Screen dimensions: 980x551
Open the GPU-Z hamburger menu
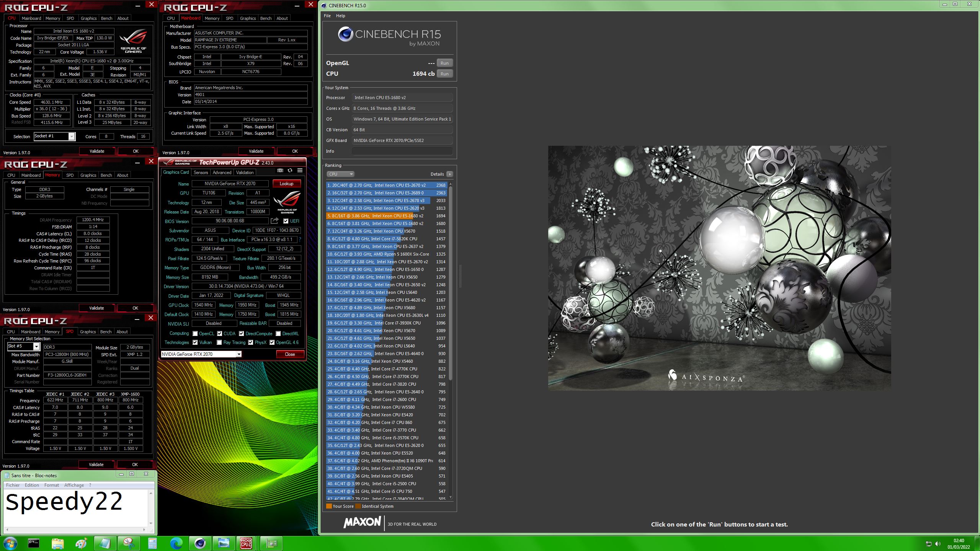click(300, 170)
